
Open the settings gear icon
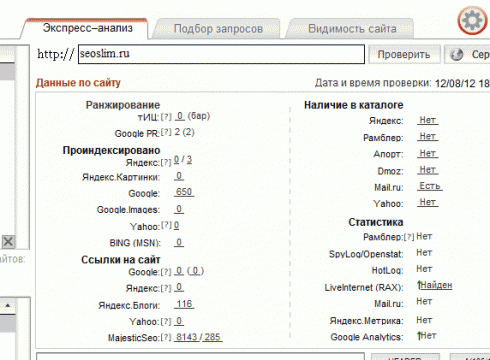pyautogui.click(x=472, y=20)
